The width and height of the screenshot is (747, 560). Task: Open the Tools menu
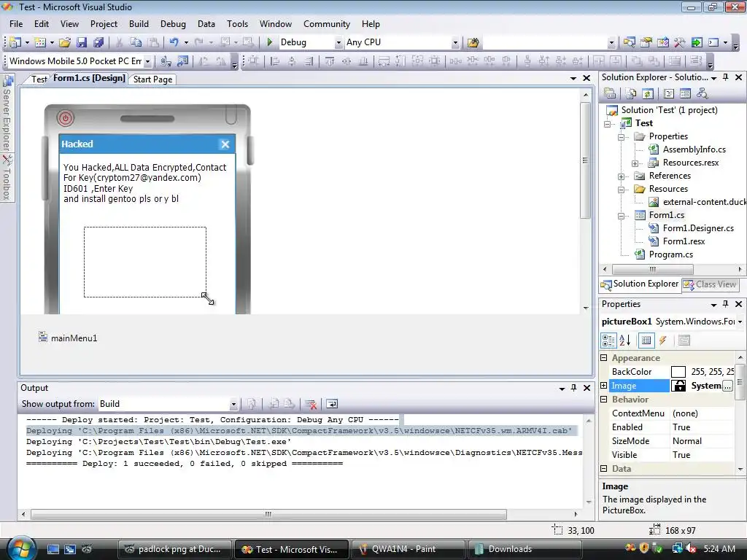237,24
